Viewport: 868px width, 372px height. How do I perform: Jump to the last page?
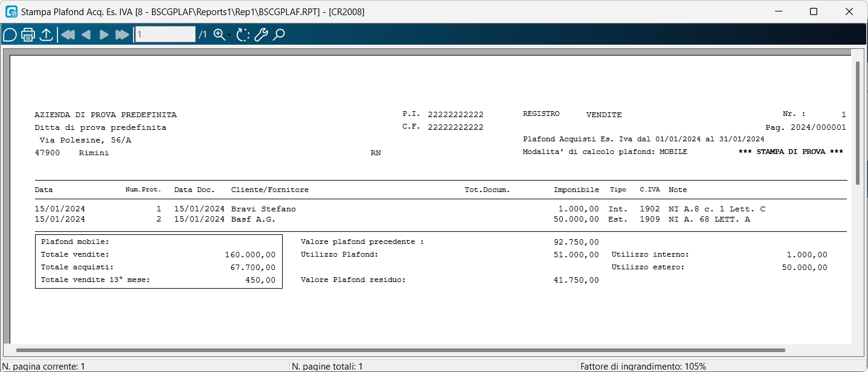point(122,34)
